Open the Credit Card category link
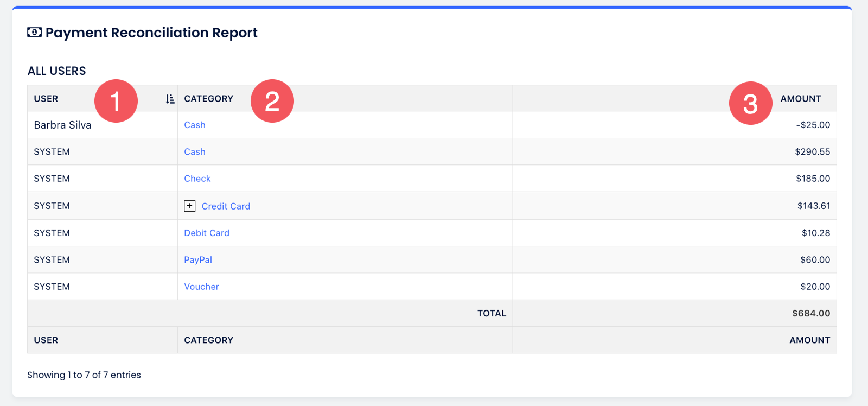This screenshot has height=406, width=868. click(226, 206)
